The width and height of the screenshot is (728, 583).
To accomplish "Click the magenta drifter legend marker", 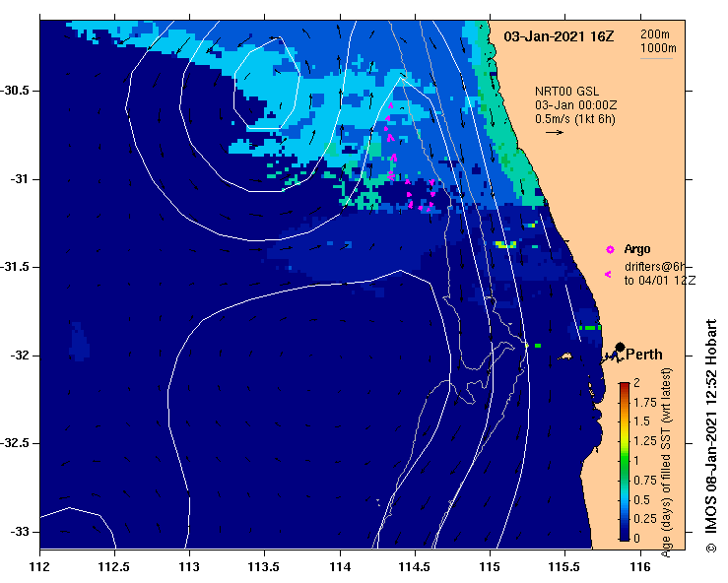I will pyautogui.click(x=608, y=275).
